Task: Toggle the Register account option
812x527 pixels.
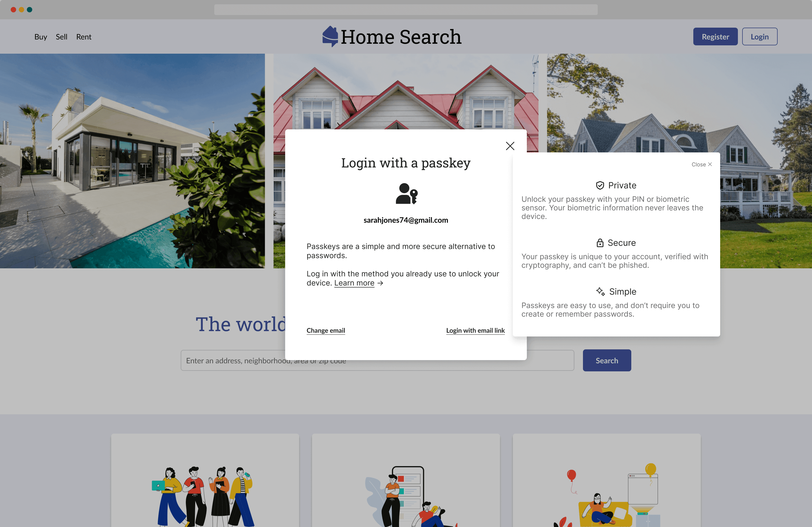Action: click(716, 36)
